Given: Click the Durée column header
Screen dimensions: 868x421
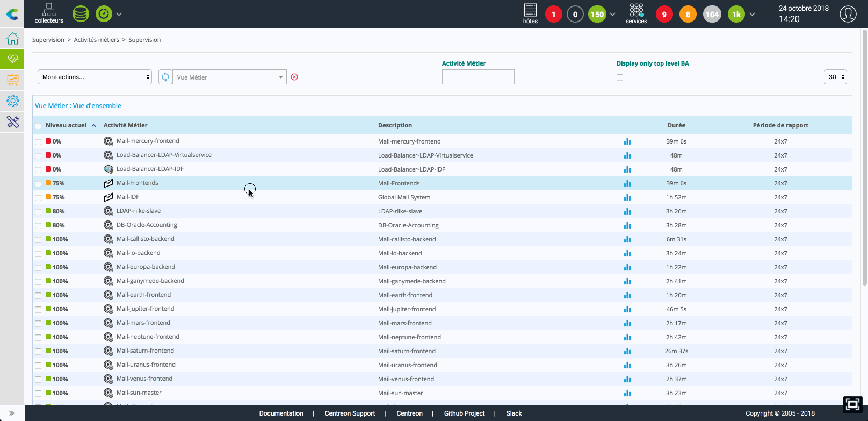Looking at the screenshot, I should click(676, 125).
